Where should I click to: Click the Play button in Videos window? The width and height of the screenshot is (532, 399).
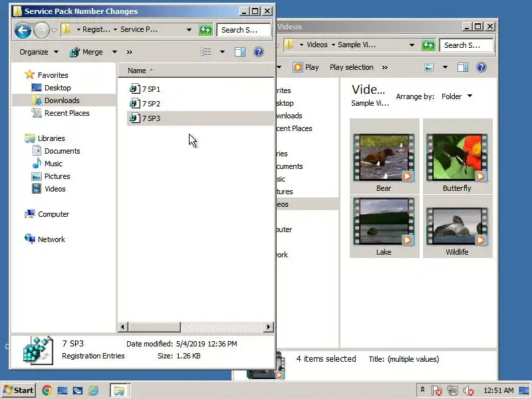[306, 67]
